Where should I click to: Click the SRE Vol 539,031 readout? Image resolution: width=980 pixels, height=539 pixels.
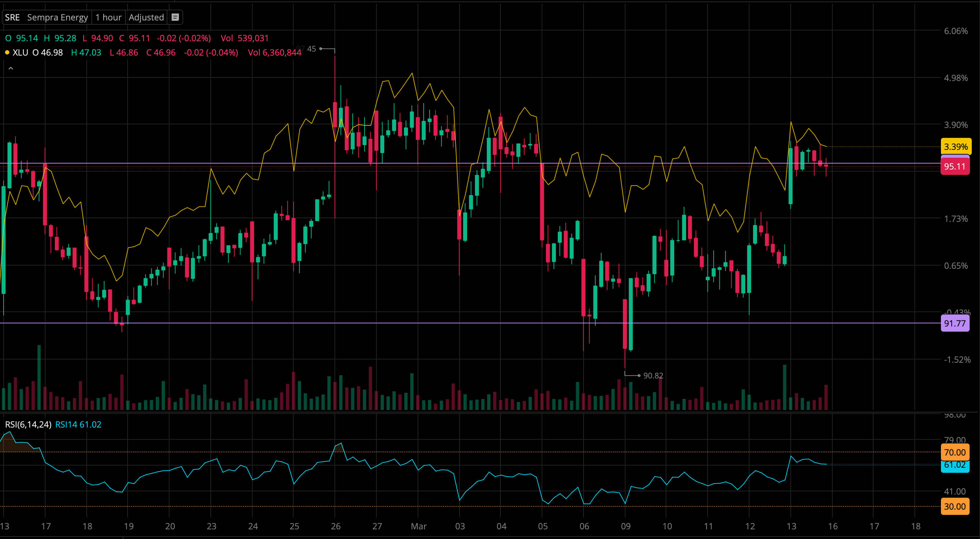pyautogui.click(x=244, y=38)
